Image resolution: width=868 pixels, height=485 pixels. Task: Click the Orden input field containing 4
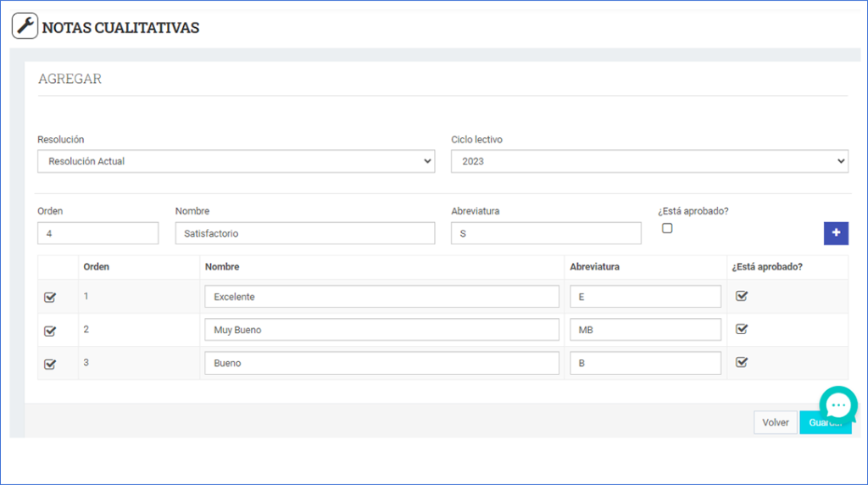97,233
